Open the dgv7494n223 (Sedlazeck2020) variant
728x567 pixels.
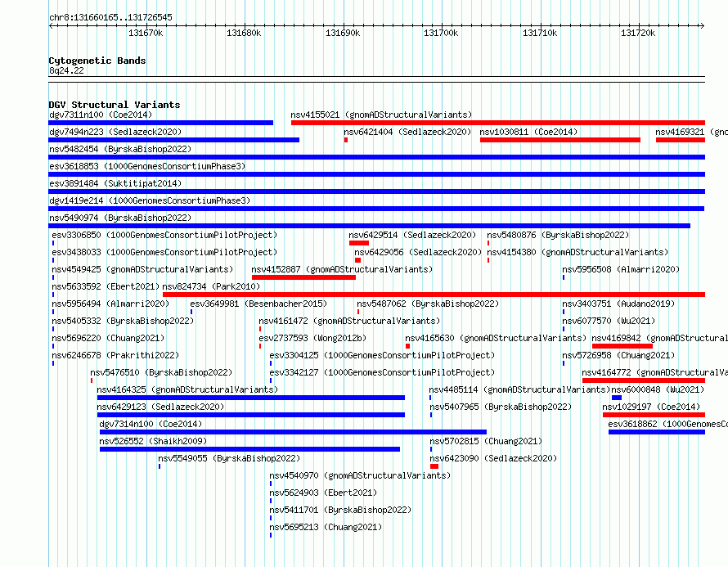[x=115, y=132]
